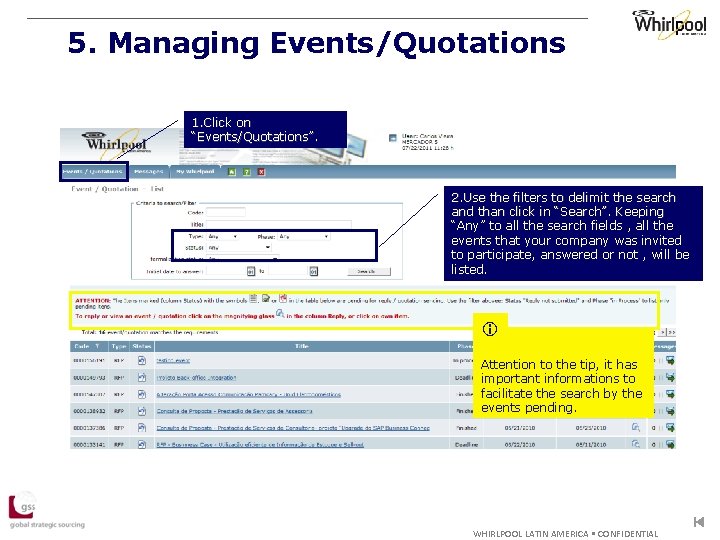The width and height of the screenshot is (720, 540).
Task: Click message icon in 'Projeto Back Office' row
Action: click(x=670, y=377)
